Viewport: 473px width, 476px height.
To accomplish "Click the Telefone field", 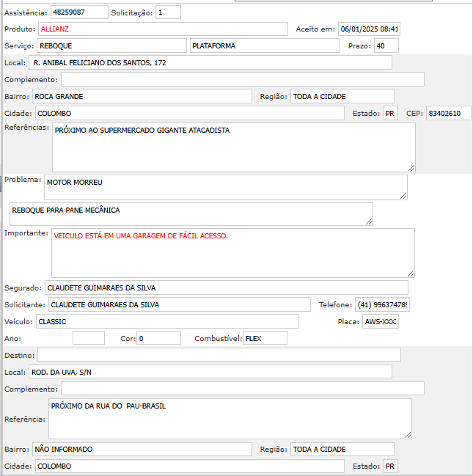I will click(x=382, y=304).
